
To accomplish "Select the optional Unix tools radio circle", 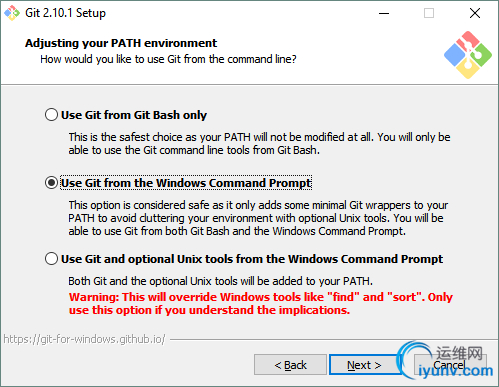I will pyautogui.click(x=51, y=259).
